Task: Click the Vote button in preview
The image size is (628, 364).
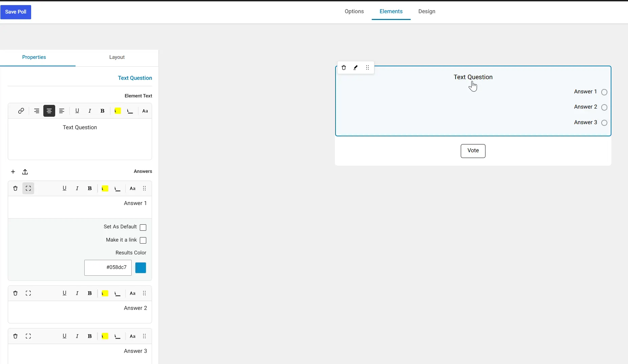Action: (473, 151)
